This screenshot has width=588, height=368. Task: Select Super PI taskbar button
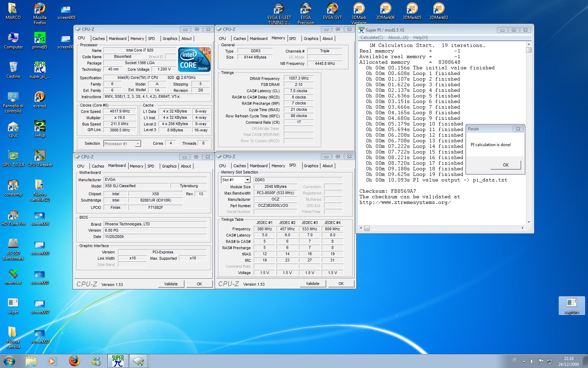(118, 361)
